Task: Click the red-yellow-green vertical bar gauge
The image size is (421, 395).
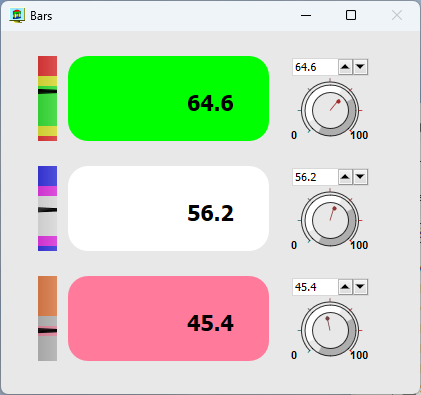Action: pyautogui.click(x=47, y=98)
